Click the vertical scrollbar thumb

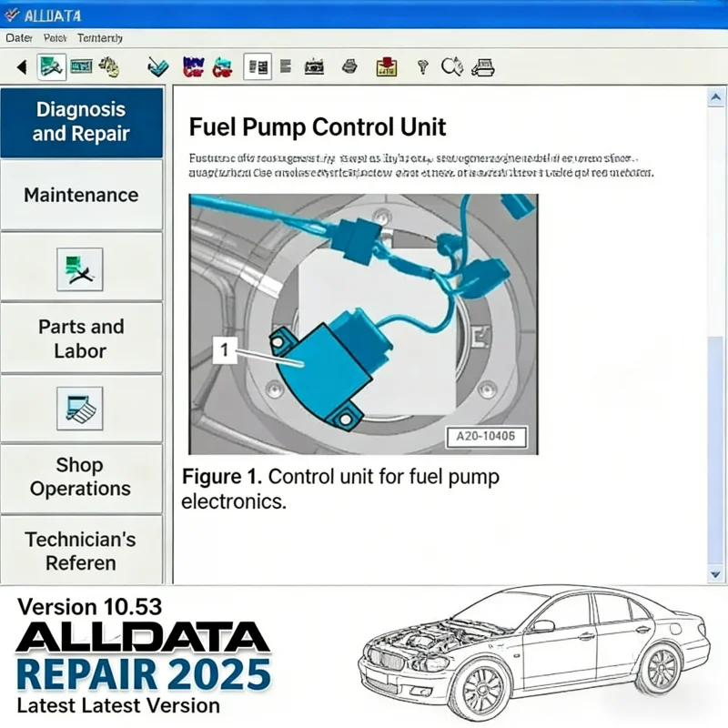(x=716, y=450)
